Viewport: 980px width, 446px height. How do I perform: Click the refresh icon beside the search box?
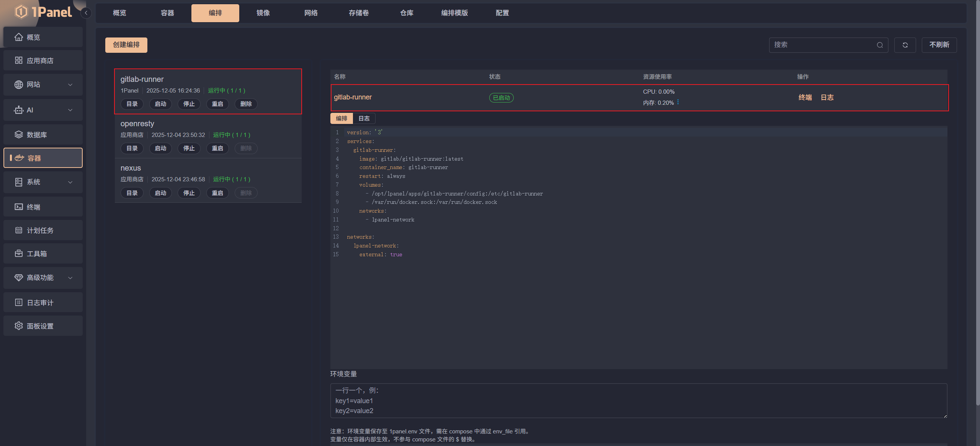pos(905,45)
